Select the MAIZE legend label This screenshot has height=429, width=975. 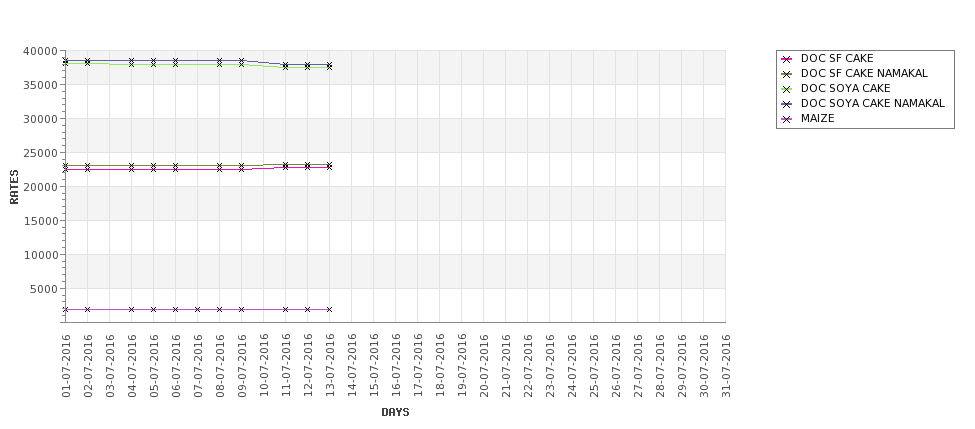click(817, 118)
